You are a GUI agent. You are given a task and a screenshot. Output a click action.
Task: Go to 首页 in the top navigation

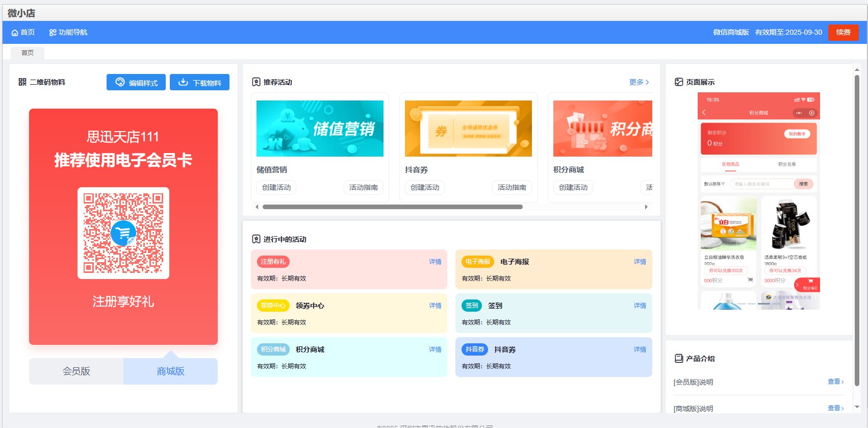23,32
